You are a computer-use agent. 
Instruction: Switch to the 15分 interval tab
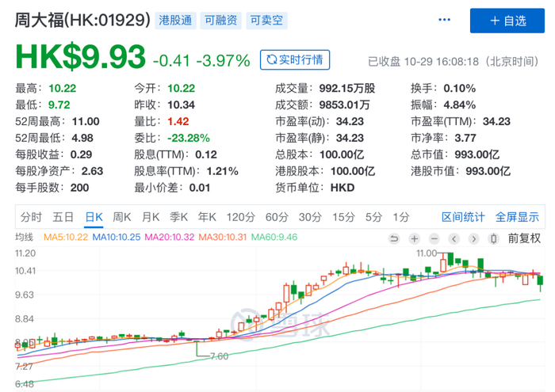click(x=343, y=217)
